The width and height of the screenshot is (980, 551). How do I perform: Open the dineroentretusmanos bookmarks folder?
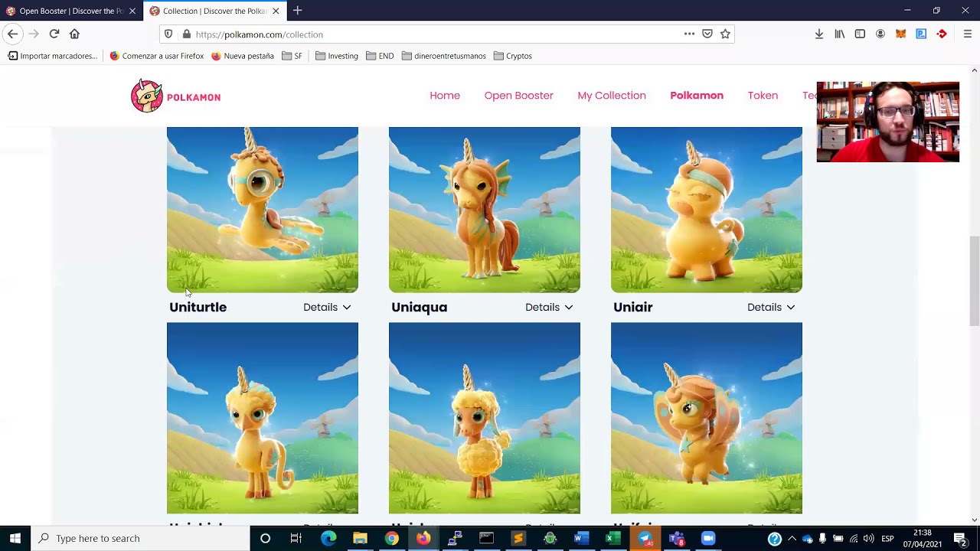click(x=443, y=56)
